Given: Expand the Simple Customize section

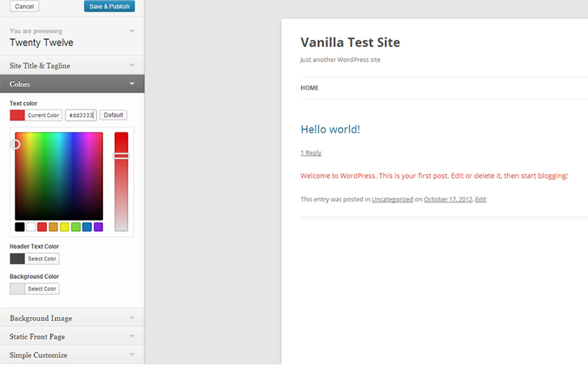Looking at the screenshot, I should click(x=72, y=355).
